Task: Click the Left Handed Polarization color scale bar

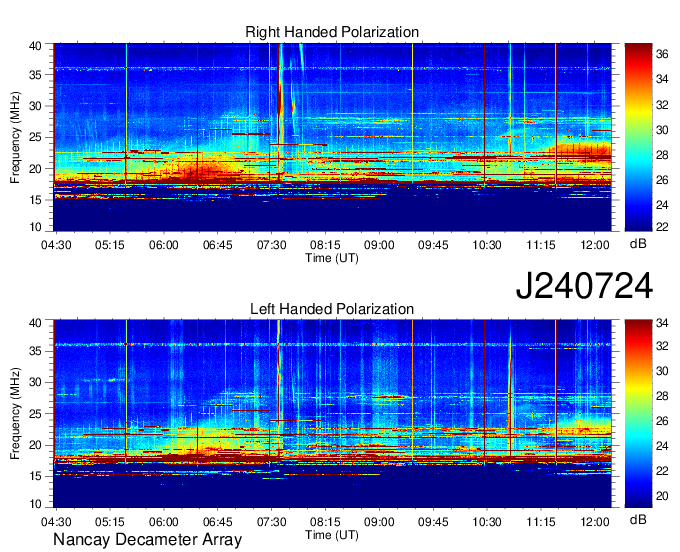Action: (638, 413)
